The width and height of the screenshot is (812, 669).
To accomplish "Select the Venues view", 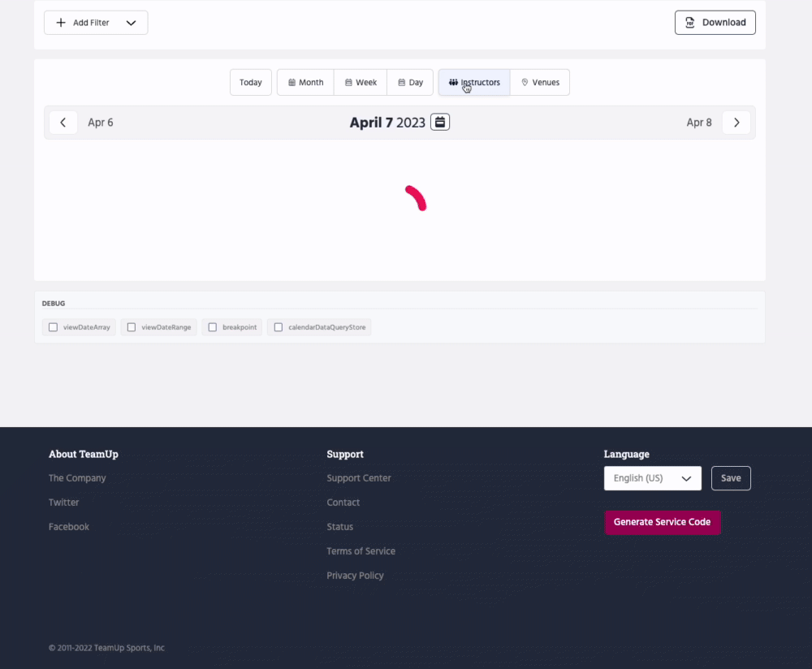I will click(x=540, y=83).
